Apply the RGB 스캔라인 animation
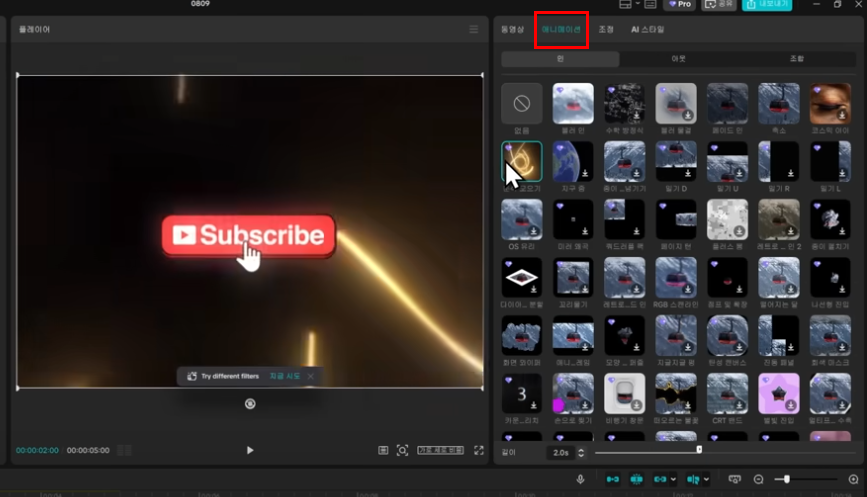867x497 pixels. [676, 278]
